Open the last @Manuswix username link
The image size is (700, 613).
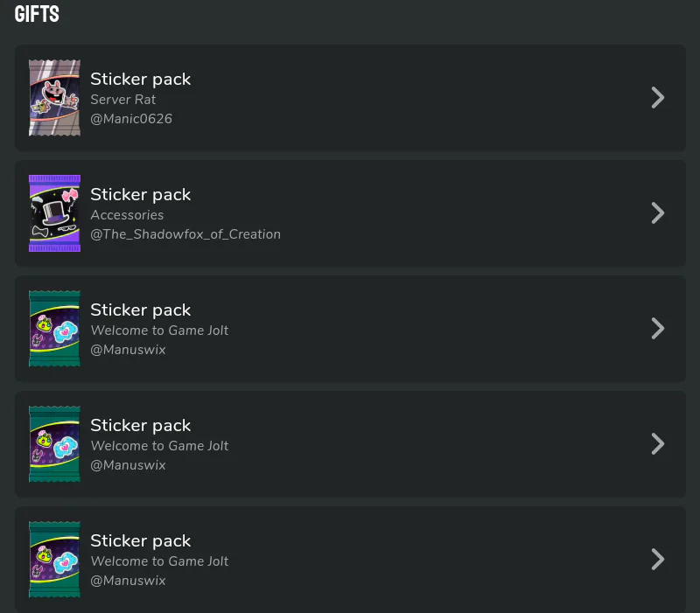tap(128, 581)
